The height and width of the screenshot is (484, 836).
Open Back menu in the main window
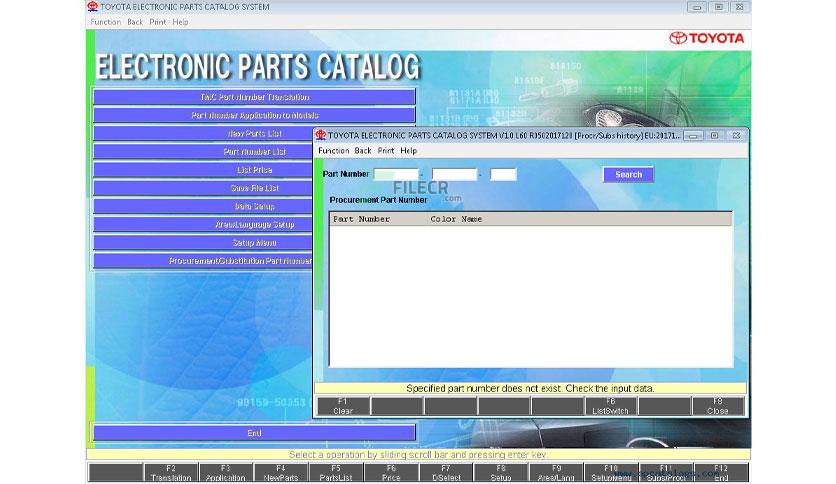(x=135, y=22)
